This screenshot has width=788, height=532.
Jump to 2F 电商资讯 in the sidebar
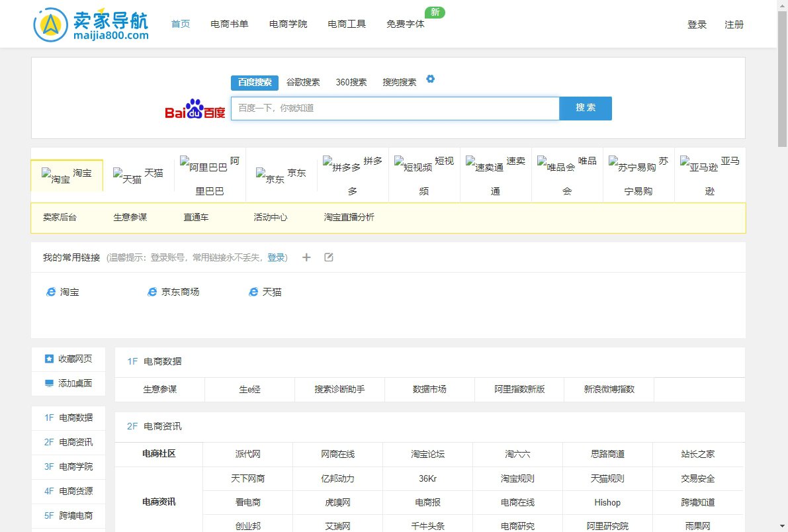pos(68,443)
